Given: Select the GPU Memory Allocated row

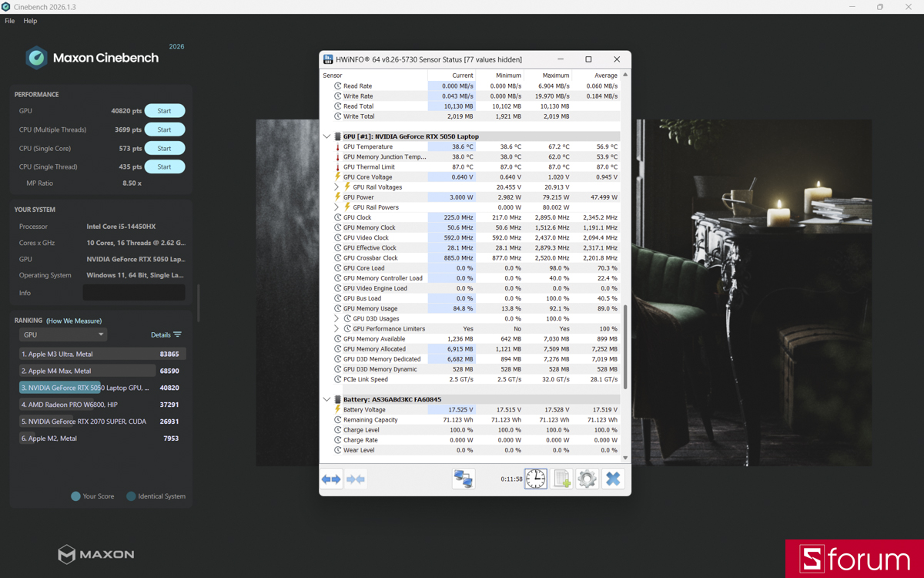Looking at the screenshot, I should [x=470, y=349].
